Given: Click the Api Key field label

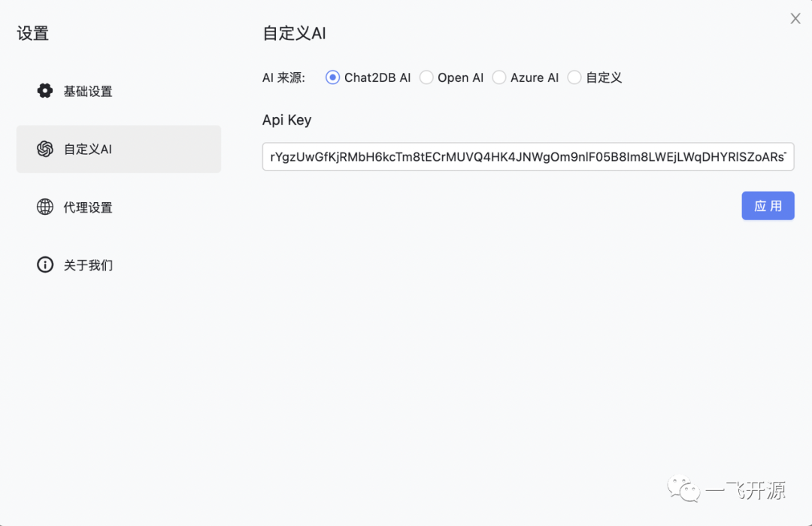Looking at the screenshot, I should point(287,120).
